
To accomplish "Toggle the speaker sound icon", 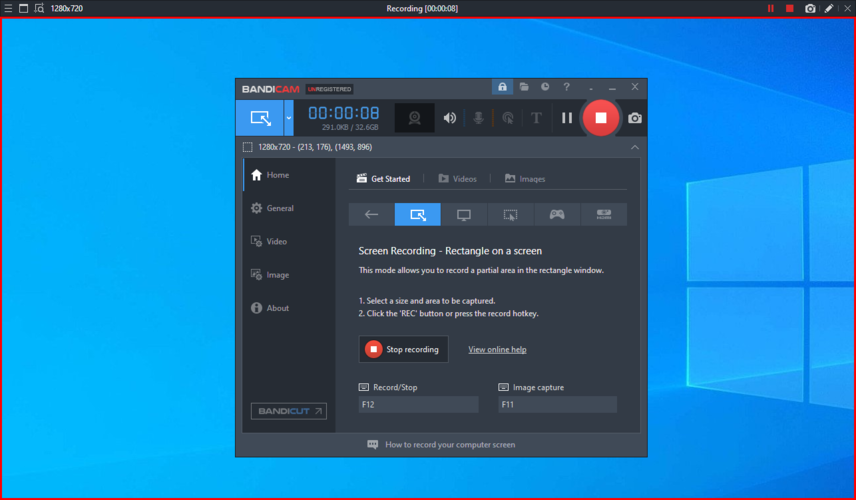I will tap(449, 118).
